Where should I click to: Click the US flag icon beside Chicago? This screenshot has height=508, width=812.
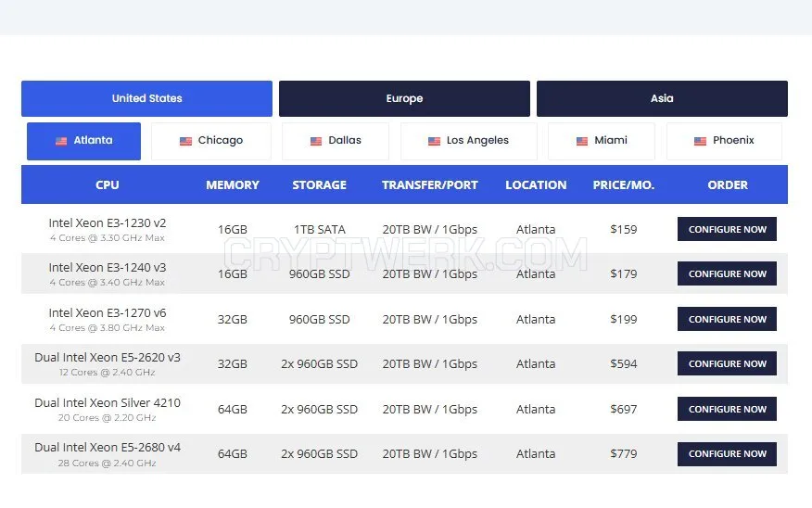[x=185, y=141]
